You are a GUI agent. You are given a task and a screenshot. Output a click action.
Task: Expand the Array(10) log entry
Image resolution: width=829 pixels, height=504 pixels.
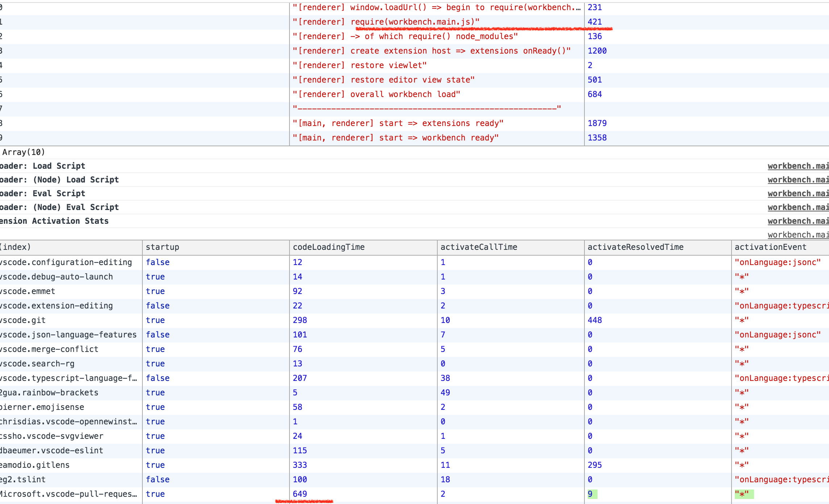click(x=24, y=152)
